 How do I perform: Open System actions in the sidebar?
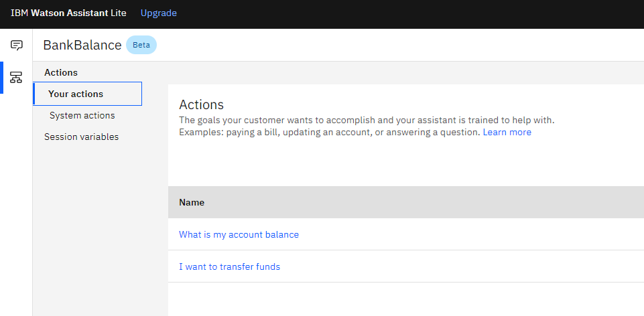pos(82,116)
